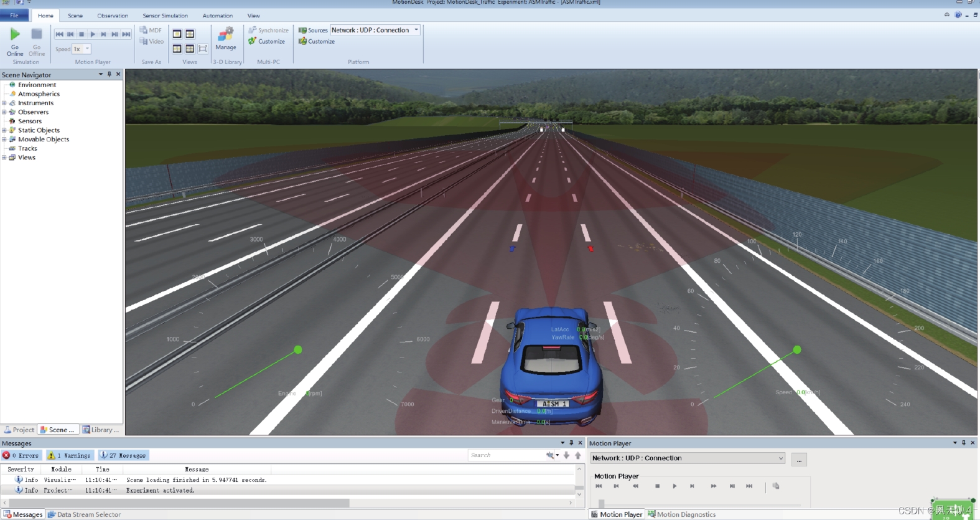Expand the Movable Objects tree node
This screenshot has height=520, width=980.
[4, 139]
